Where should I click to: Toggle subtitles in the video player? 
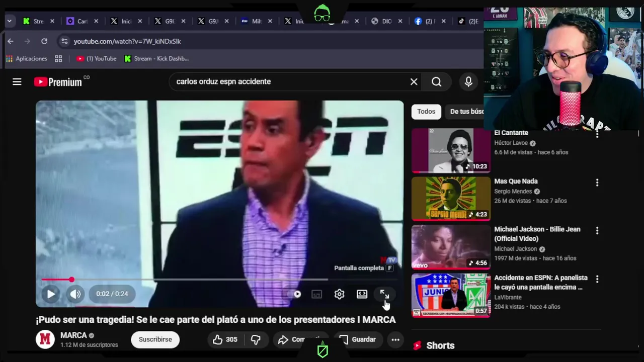click(x=316, y=294)
